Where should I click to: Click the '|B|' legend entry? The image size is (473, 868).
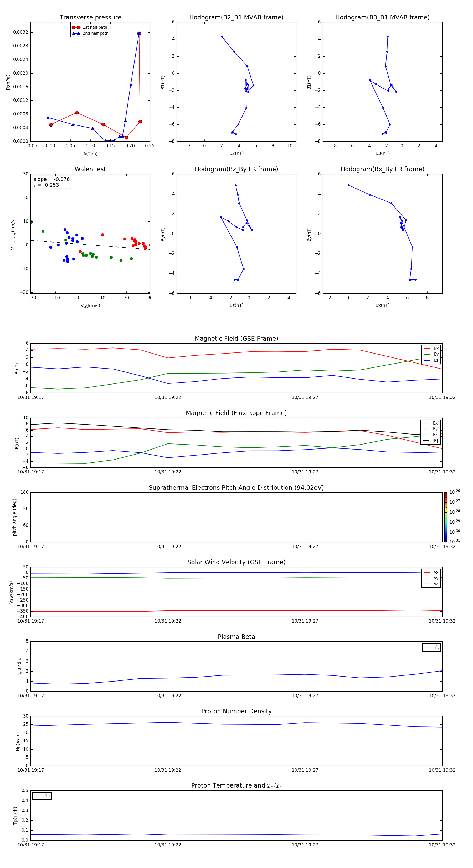coord(431,441)
